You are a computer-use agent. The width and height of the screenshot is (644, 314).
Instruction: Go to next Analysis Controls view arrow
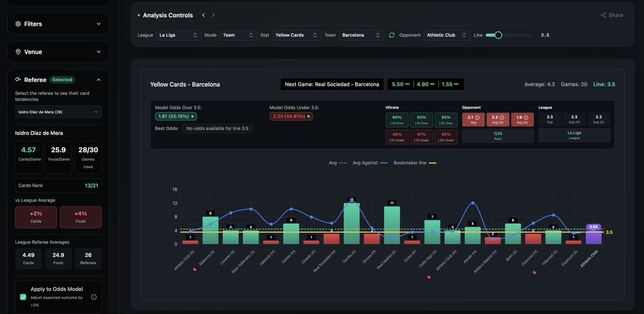[x=213, y=15]
